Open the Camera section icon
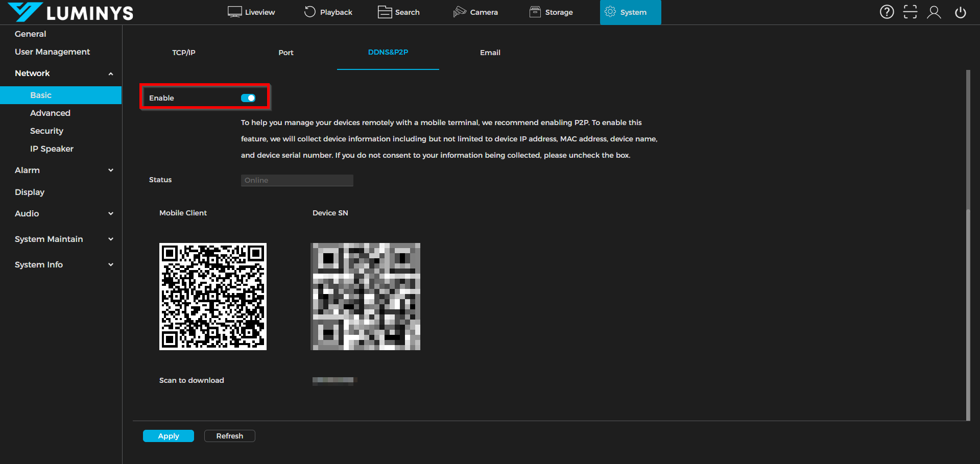The height and width of the screenshot is (464, 980). (x=460, y=12)
